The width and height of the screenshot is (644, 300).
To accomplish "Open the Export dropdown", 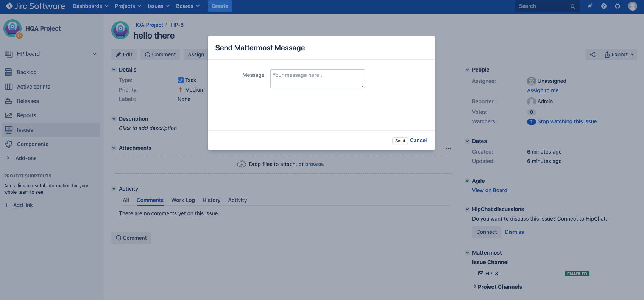I will (x=619, y=54).
